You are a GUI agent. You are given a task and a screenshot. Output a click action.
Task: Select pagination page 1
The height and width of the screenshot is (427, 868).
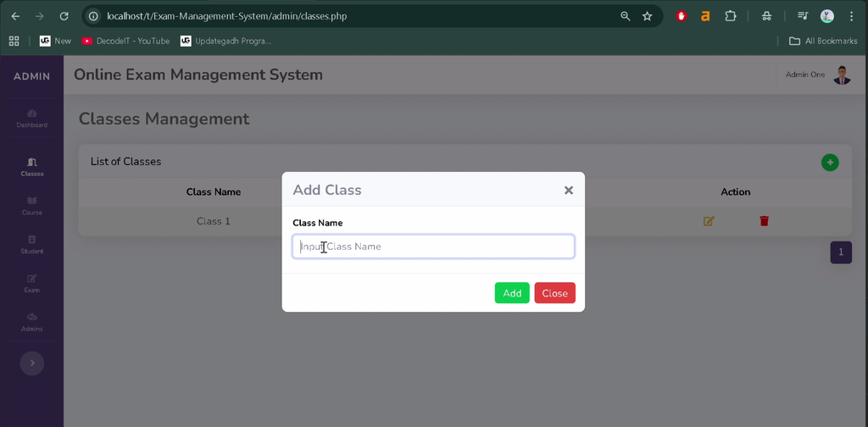point(840,252)
